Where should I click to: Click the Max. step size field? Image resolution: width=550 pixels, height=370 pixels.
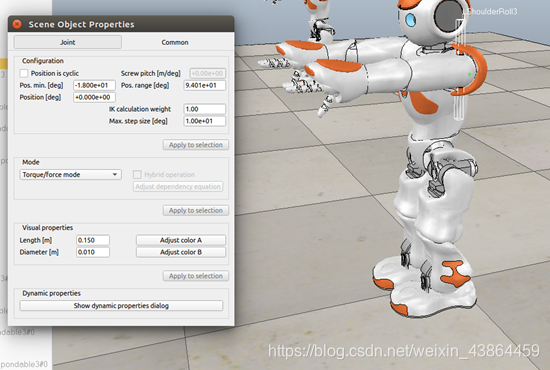205,121
